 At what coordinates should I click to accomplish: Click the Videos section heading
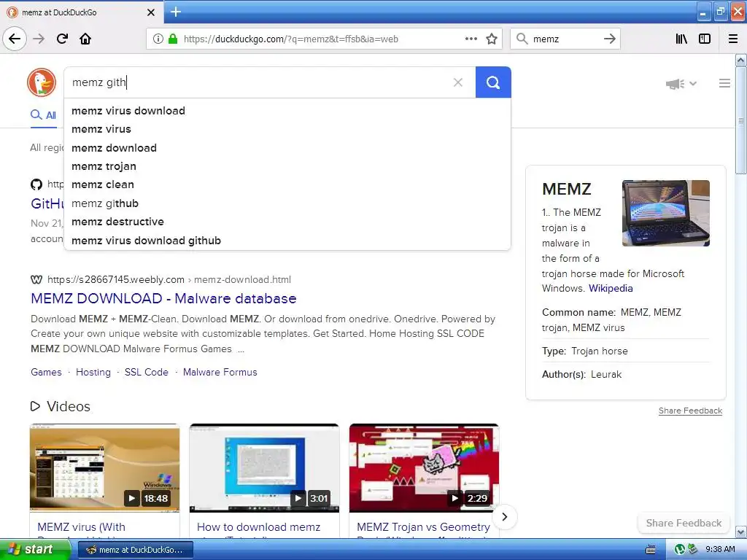(x=68, y=406)
